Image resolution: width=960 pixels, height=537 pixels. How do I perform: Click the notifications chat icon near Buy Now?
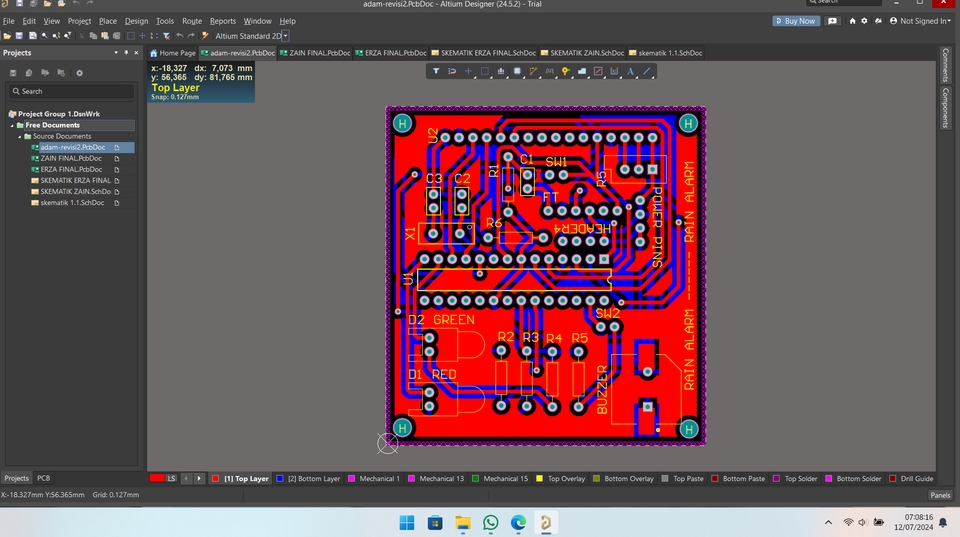pyautogui.click(x=832, y=21)
